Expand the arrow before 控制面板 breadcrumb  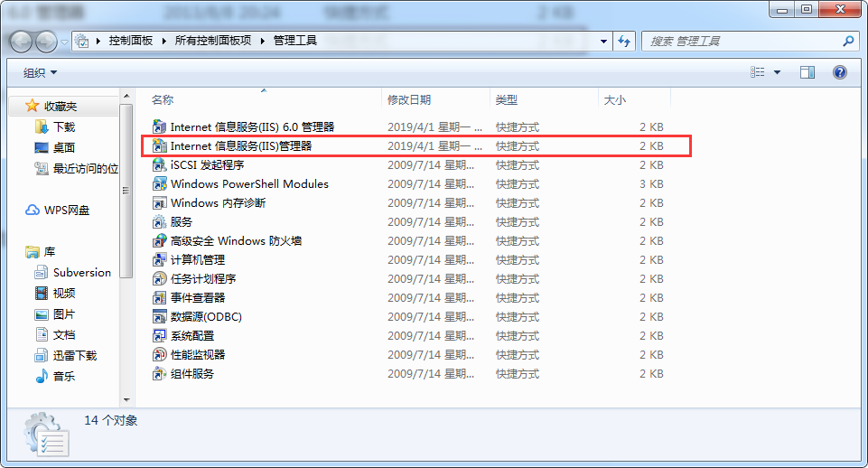pos(98,41)
